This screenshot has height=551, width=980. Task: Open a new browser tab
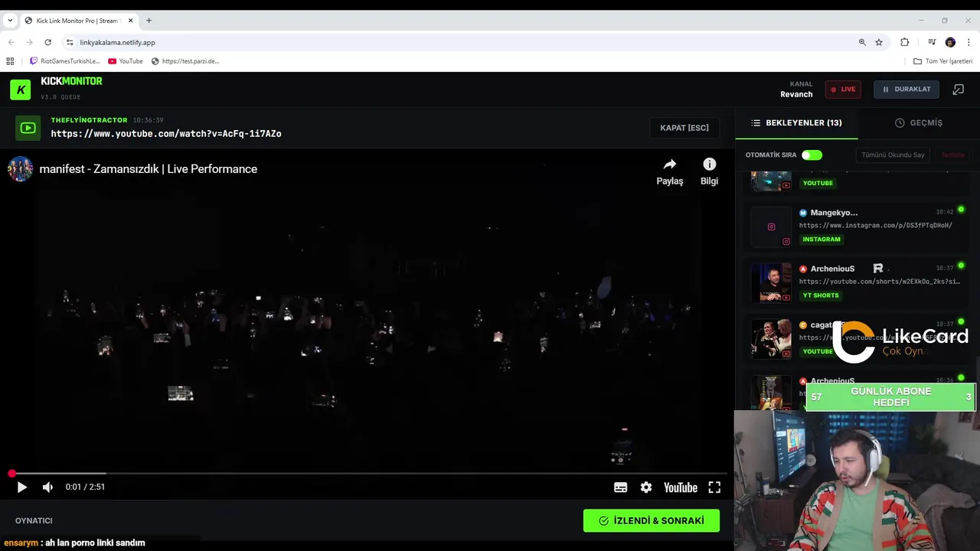coord(149,21)
